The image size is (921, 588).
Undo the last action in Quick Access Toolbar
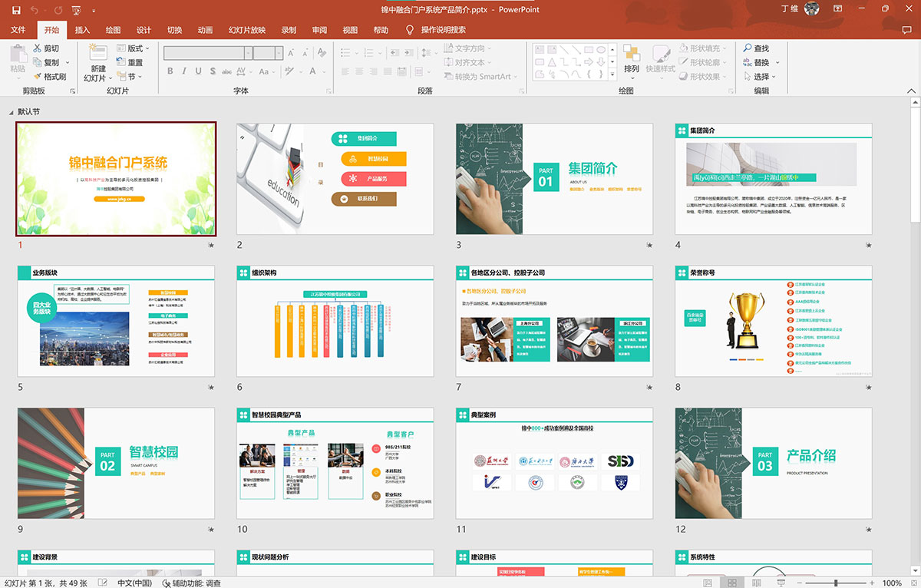tap(36, 10)
